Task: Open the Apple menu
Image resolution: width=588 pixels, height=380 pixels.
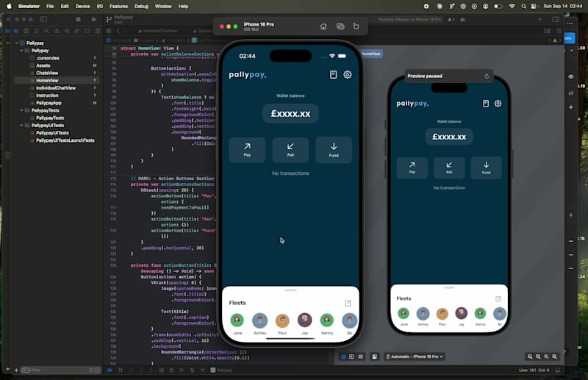Action: 9,7
